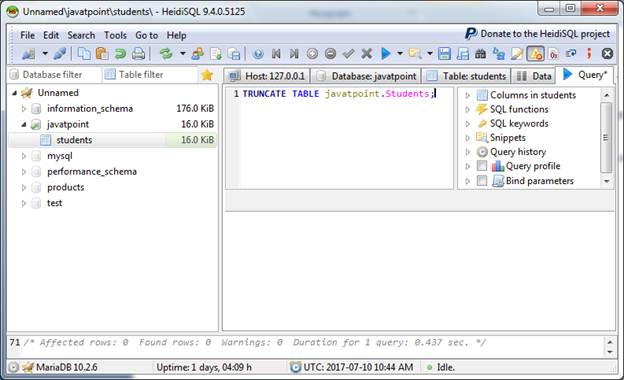Expand Columns in students helper
624x380 pixels.
(468, 95)
